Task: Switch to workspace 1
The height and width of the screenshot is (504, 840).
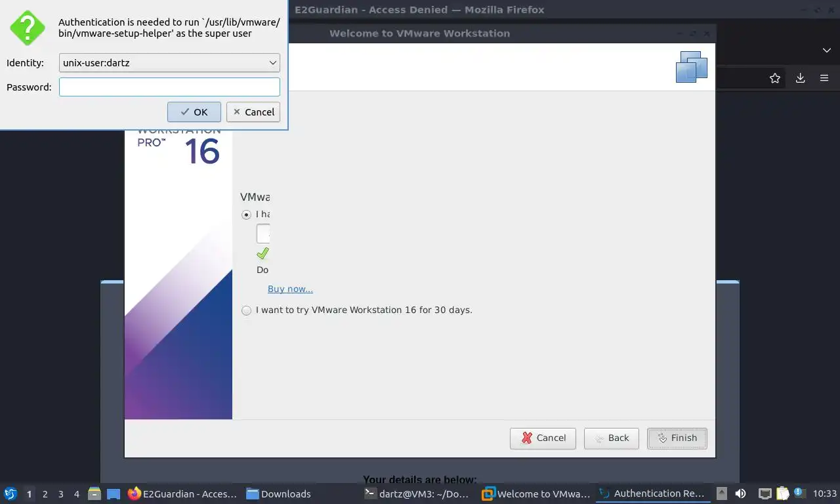Action: 29,494
